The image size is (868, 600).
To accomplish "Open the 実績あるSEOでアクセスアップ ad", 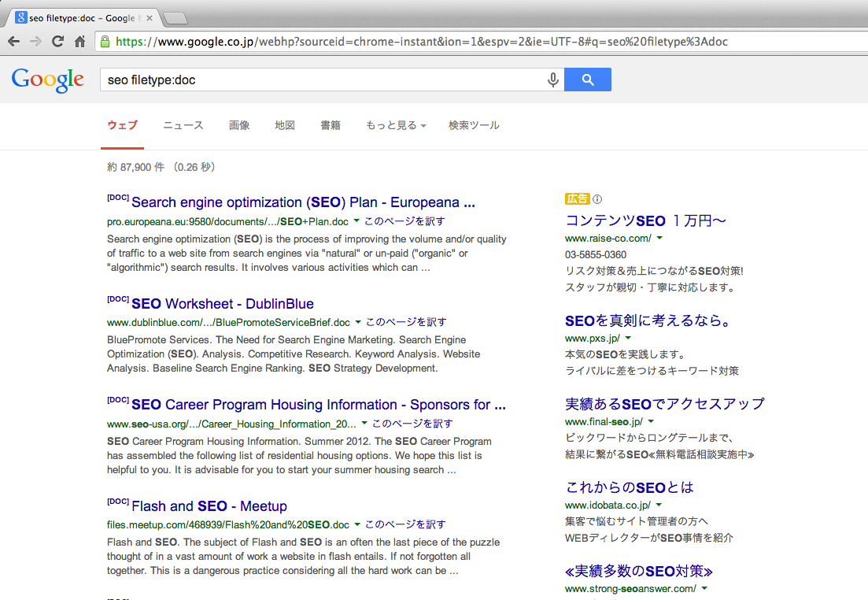I will 665,404.
